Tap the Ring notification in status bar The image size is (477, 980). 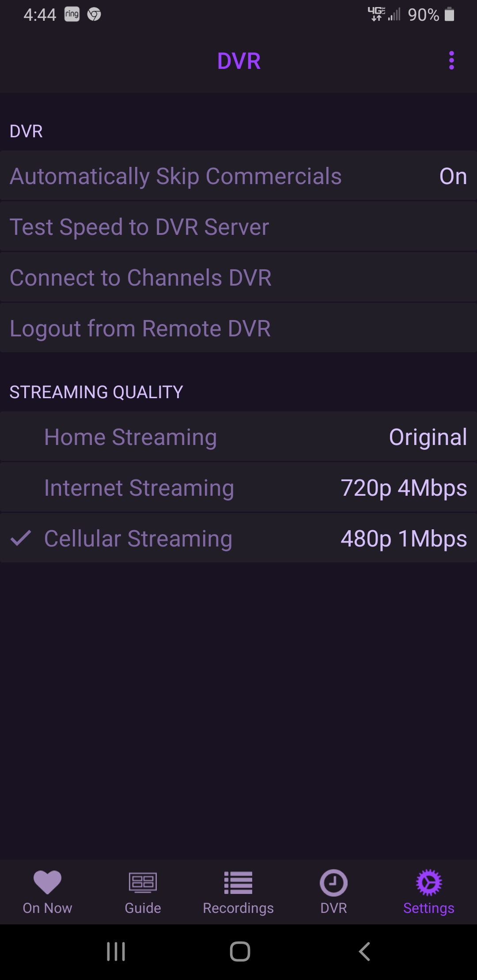click(x=72, y=15)
